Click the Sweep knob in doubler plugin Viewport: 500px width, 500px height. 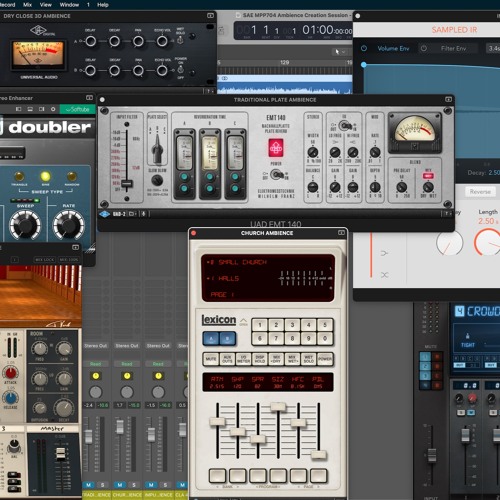coord(25,226)
